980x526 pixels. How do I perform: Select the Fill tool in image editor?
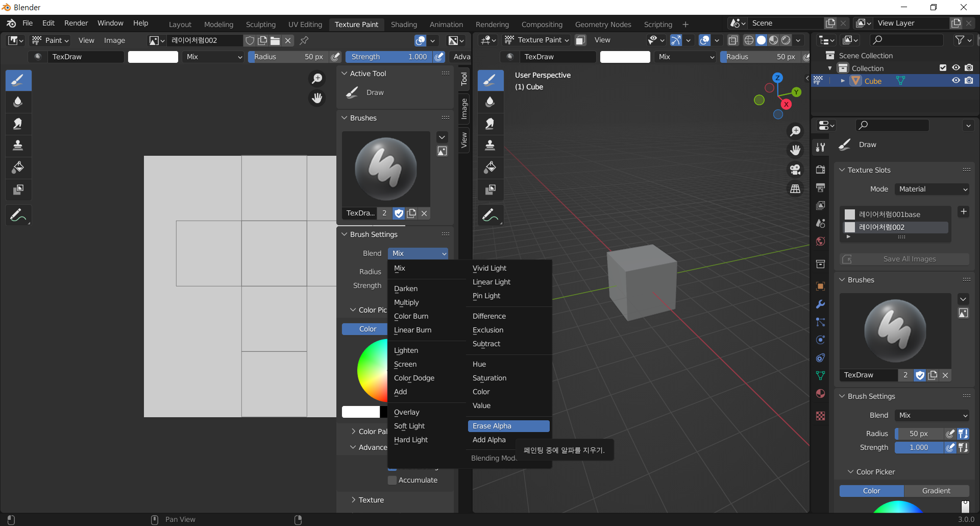pyautogui.click(x=18, y=168)
